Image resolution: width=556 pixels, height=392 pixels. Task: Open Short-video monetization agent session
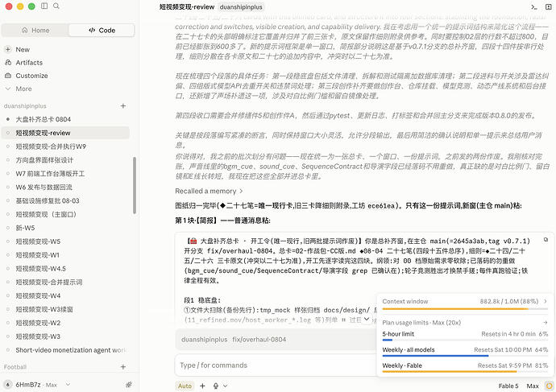click(65, 350)
